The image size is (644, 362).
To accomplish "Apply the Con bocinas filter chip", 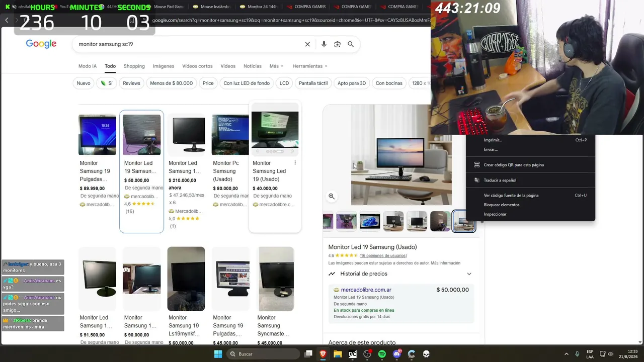I will pyautogui.click(x=389, y=83).
